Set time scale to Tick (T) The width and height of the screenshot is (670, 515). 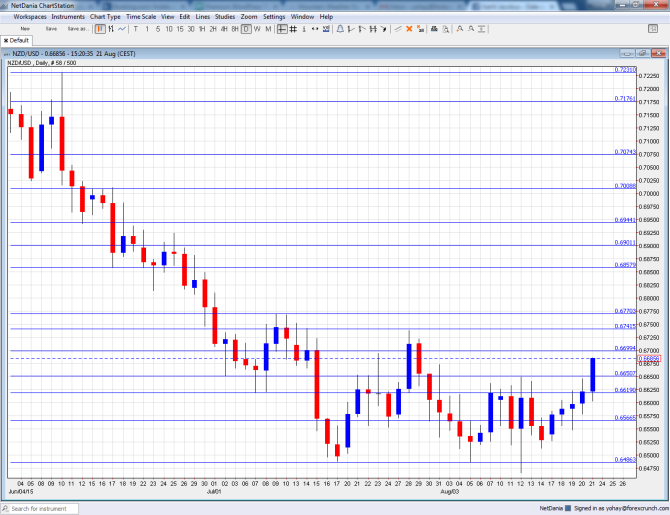pos(136,29)
